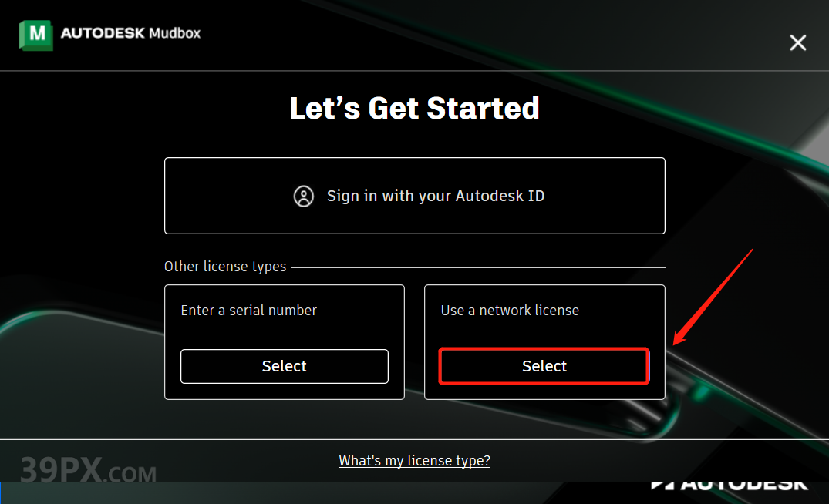The width and height of the screenshot is (829, 504).
Task: Click the Mudbox word in the title
Action: point(177,33)
